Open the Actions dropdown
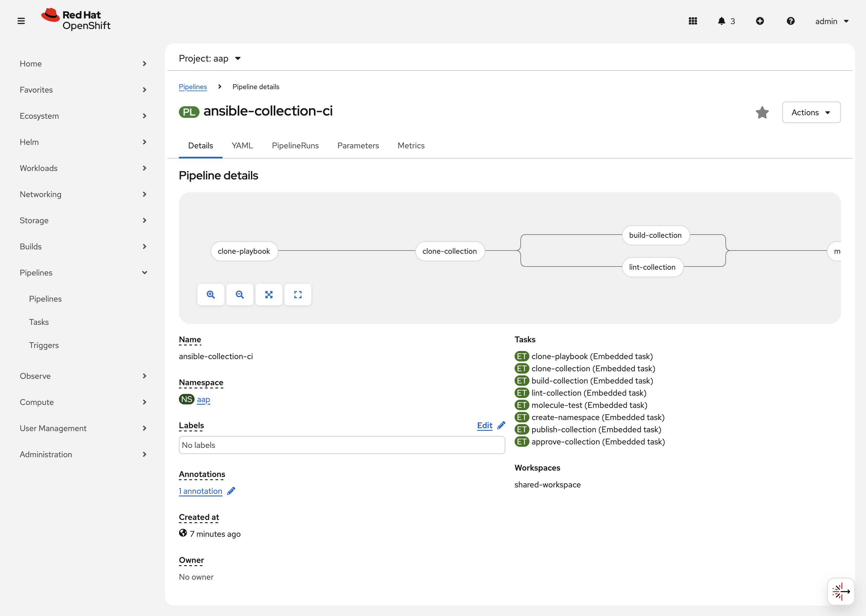866x616 pixels. tap(811, 112)
